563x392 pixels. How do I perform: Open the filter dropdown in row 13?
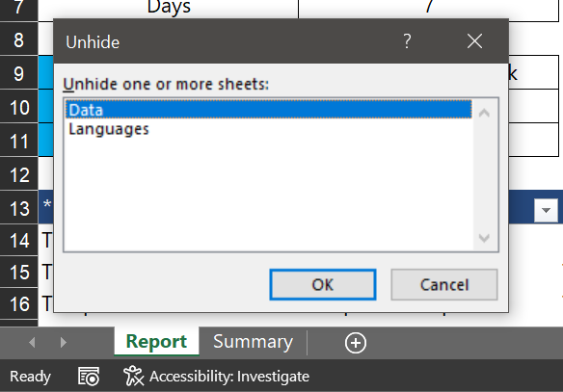coord(546,211)
